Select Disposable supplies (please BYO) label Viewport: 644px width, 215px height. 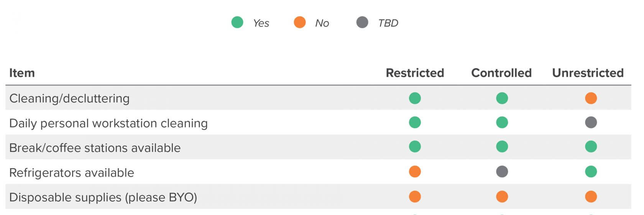pyautogui.click(x=103, y=197)
